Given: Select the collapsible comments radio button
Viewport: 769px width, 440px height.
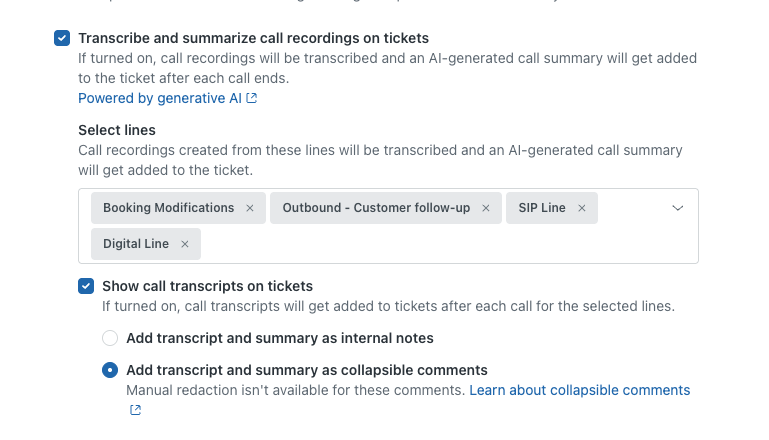Looking at the screenshot, I should (110, 370).
